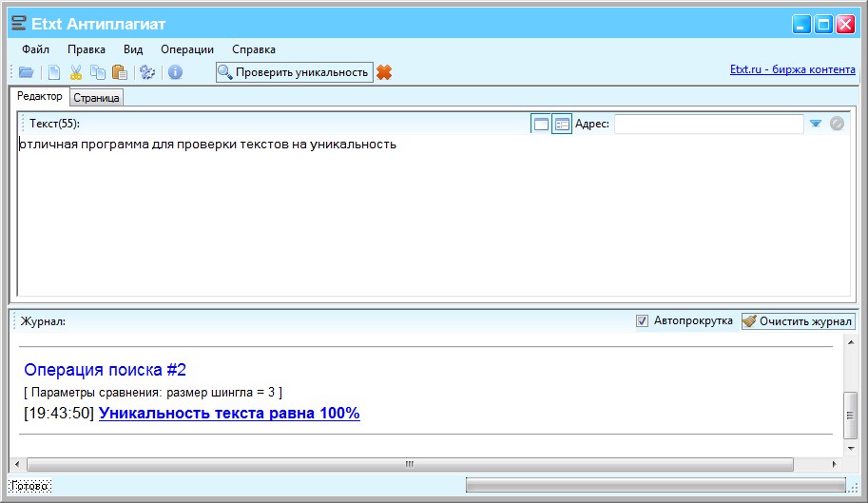Screen dimensions: 868x503
Task: Click Готово status text
Action: 29,486
